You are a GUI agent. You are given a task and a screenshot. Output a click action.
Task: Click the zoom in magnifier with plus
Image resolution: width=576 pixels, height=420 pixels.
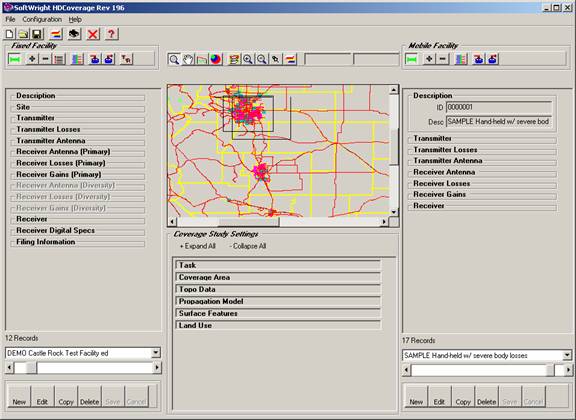[248, 59]
